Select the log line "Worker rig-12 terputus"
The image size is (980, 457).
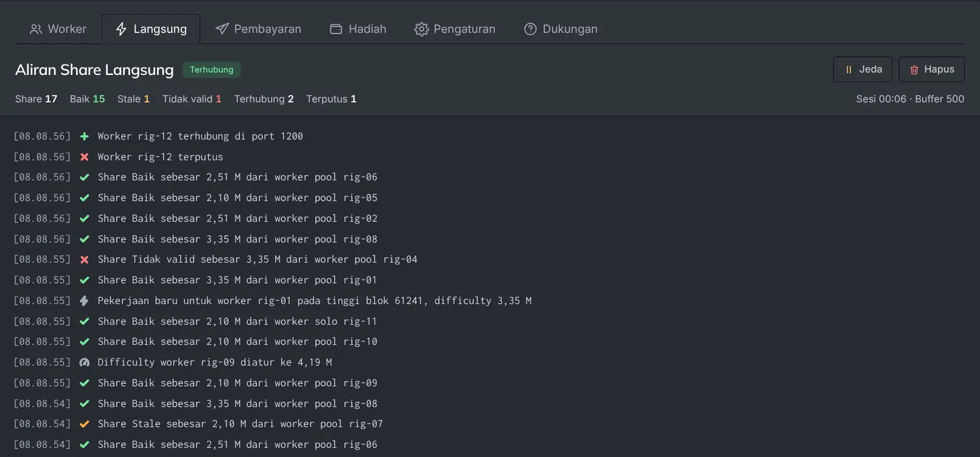pyautogui.click(x=161, y=157)
